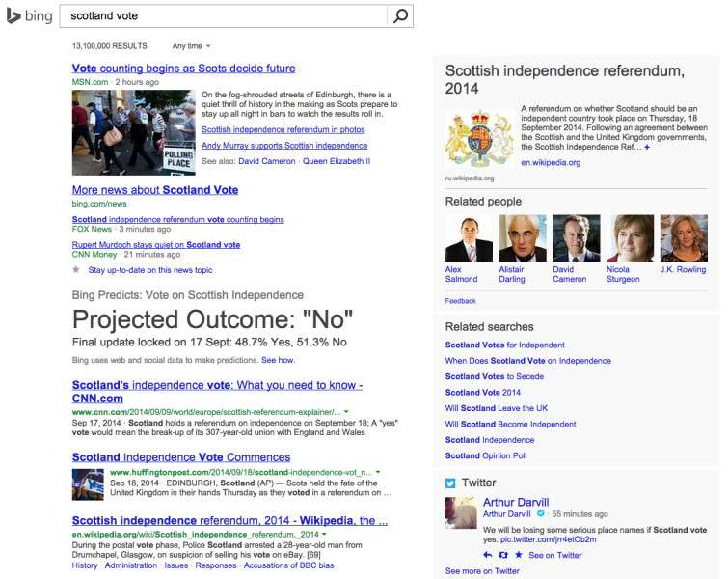This screenshot has height=579, width=728.
Task: Select Will Scotland Leave the UK search
Action: click(x=497, y=408)
